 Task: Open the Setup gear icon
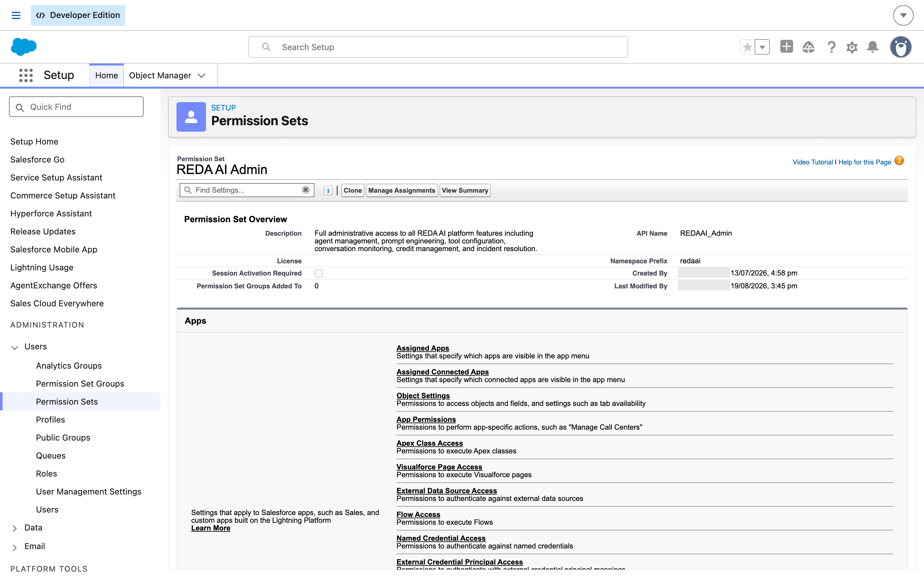(x=852, y=47)
